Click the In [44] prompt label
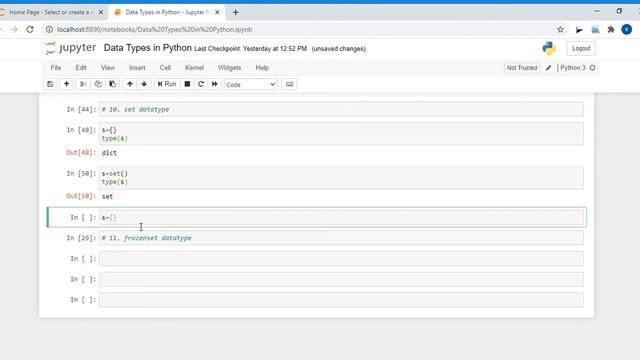The image size is (640, 360). [x=81, y=109]
